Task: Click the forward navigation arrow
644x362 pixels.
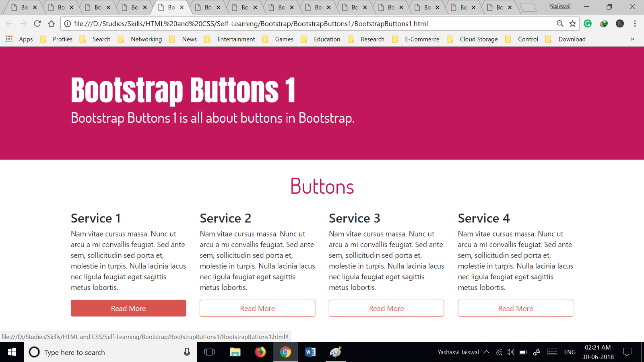Action: point(23,24)
